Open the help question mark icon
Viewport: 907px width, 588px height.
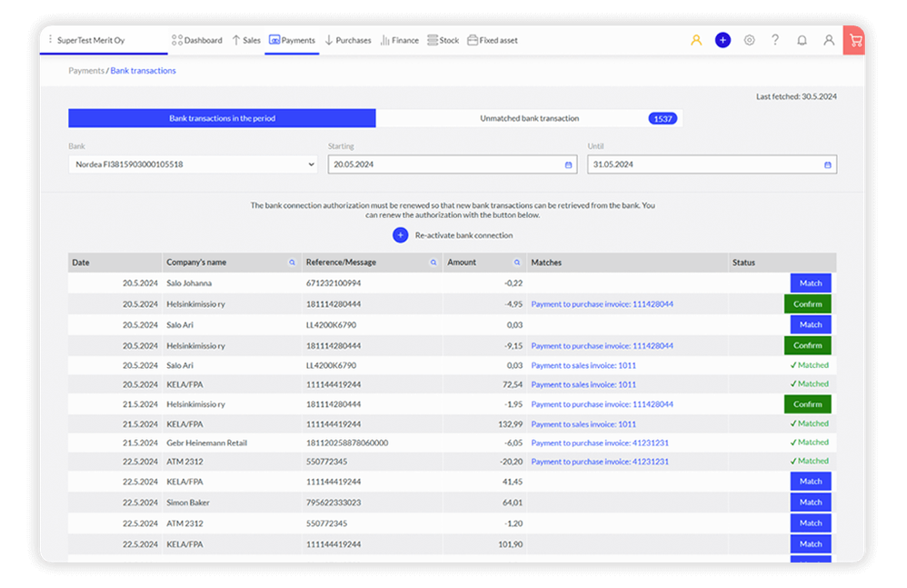pyautogui.click(x=775, y=40)
